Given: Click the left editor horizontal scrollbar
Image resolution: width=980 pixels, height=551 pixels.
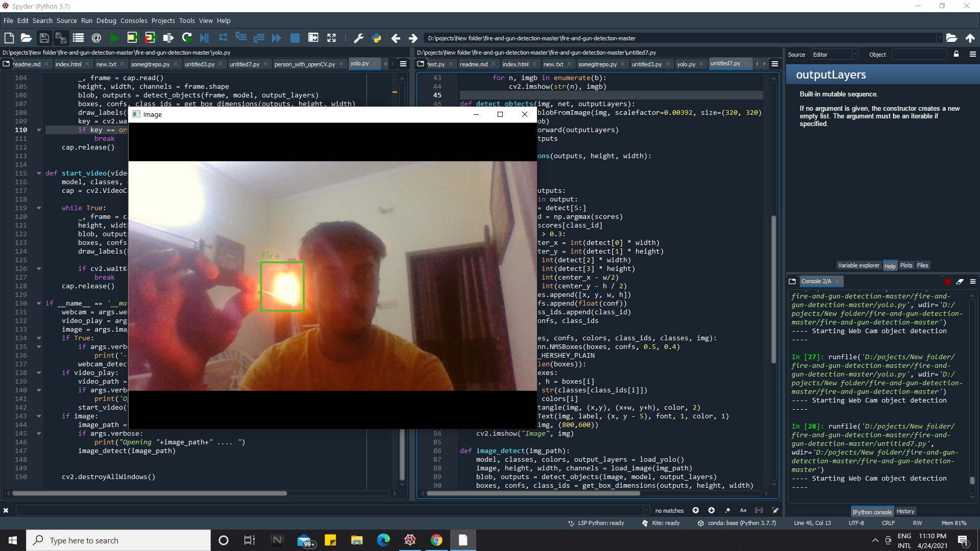Looking at the screenshot, I should pyautogui.click(x=149, y=493).
